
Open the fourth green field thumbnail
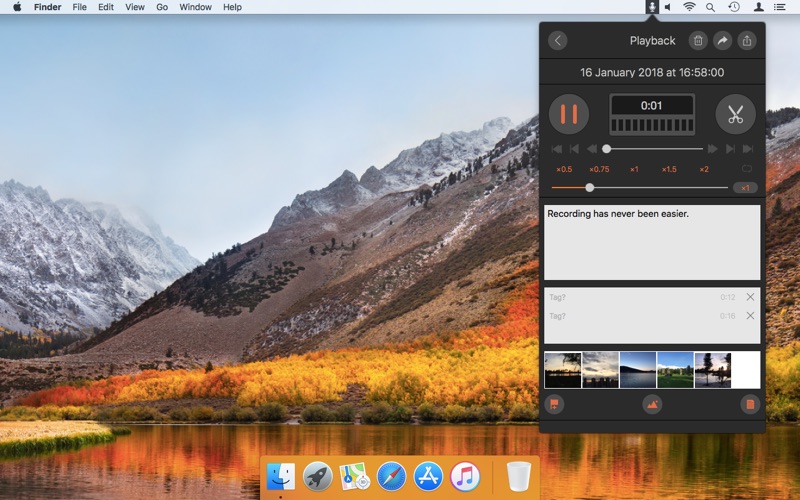tap(675, 370)
